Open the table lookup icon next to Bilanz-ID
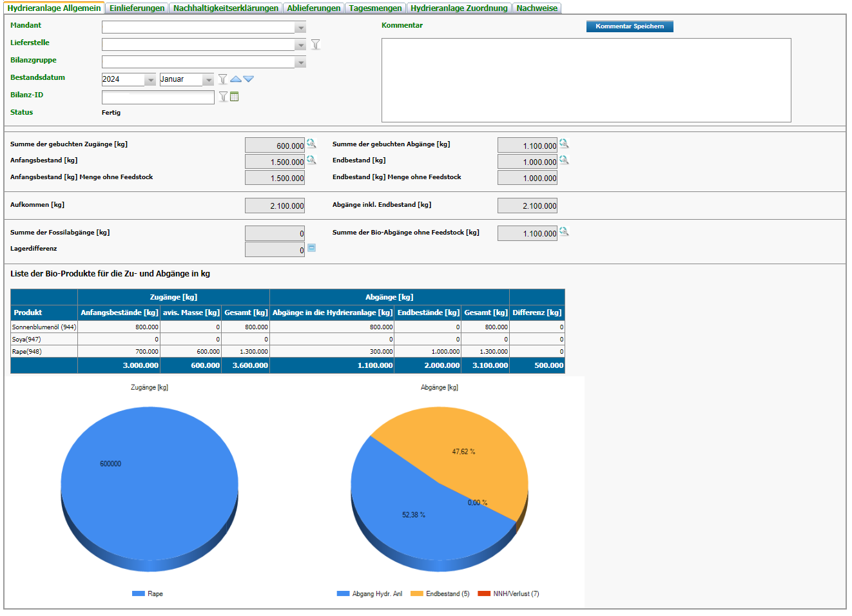 235,97
